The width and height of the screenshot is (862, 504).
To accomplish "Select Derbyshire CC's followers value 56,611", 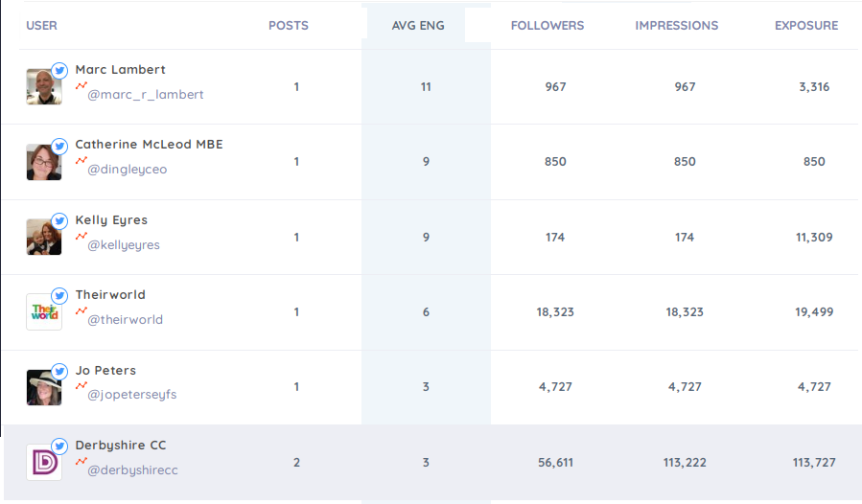I will [555, 463].
